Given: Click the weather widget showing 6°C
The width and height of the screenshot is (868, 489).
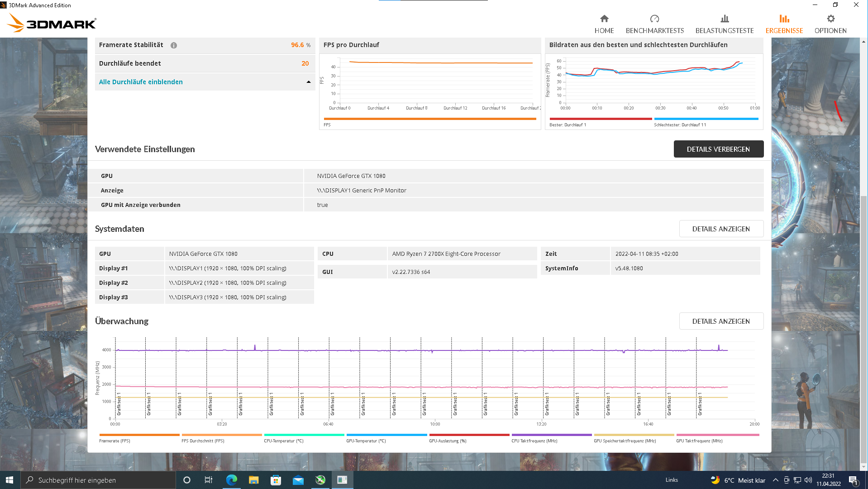Looking at the screenshot, I should (x=738, y=480).
